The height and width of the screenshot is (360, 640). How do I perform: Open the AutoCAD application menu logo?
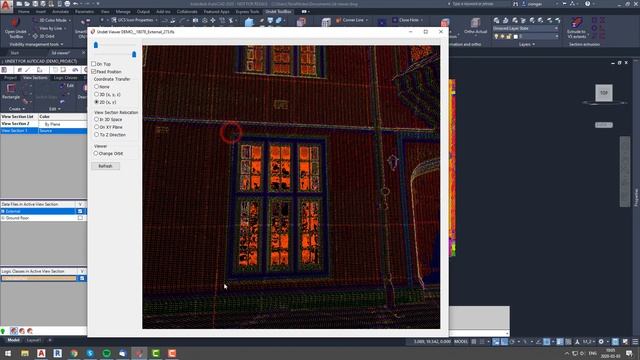(x=6, y=6)
